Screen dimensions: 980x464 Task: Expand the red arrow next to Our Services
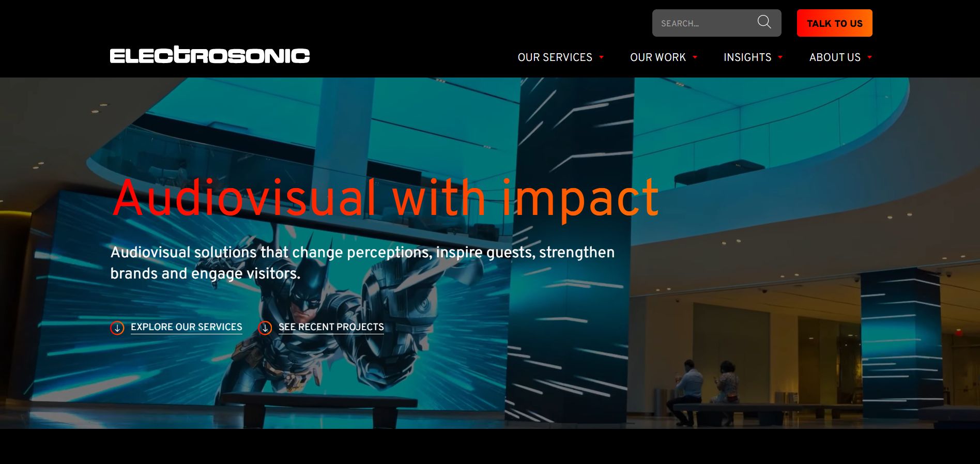(x=602, y=57)
